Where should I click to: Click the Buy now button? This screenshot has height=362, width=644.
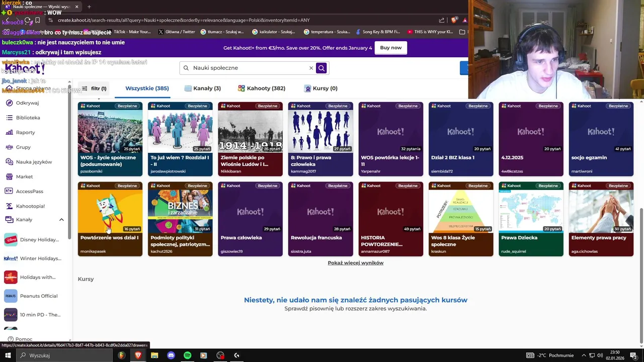(391, 48)
